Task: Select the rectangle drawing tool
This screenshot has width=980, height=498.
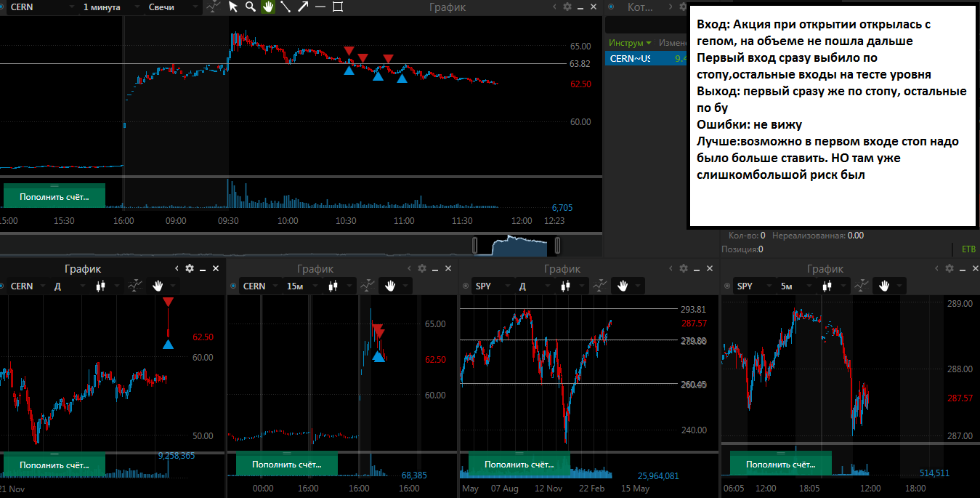Action: [338, 7]
